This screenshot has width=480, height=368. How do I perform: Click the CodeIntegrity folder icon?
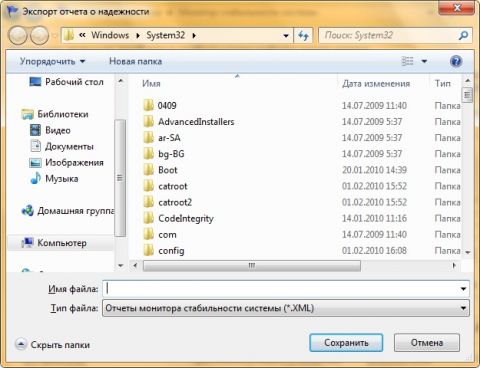[148, 218]
